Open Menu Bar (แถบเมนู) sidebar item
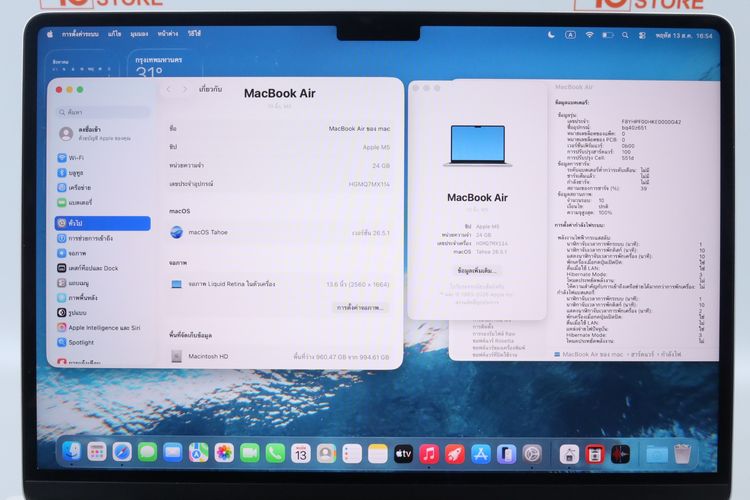 102,283
